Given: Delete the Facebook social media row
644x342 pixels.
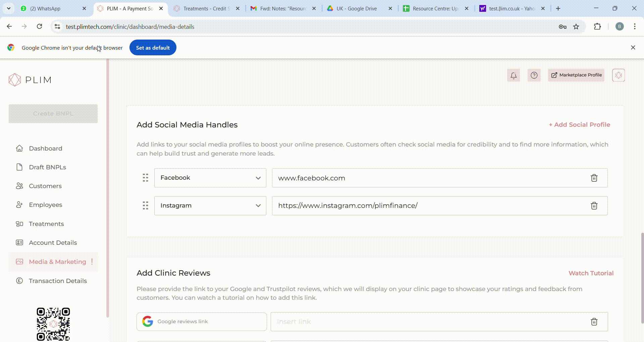Looking at the screenshot, I should (594, 178).
